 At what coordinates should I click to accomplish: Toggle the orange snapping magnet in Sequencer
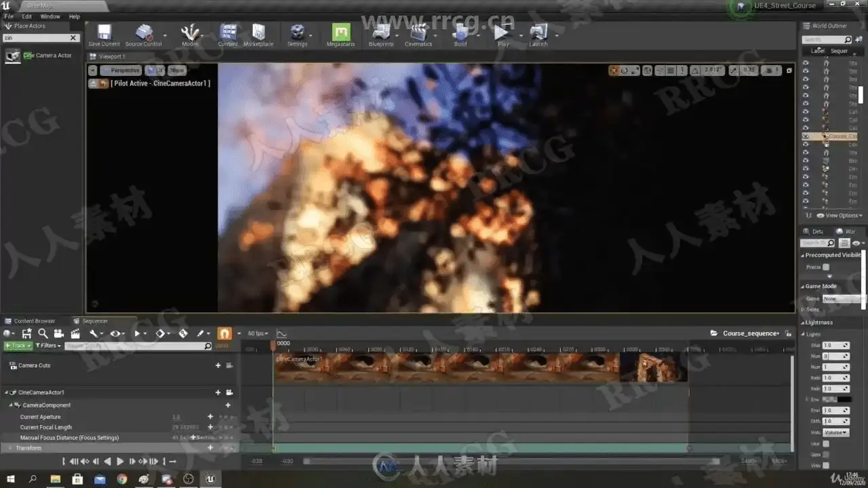(x=224, y=333)
